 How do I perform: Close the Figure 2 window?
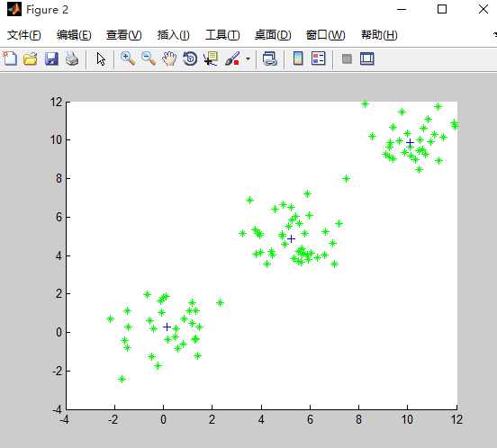[483, 9]
